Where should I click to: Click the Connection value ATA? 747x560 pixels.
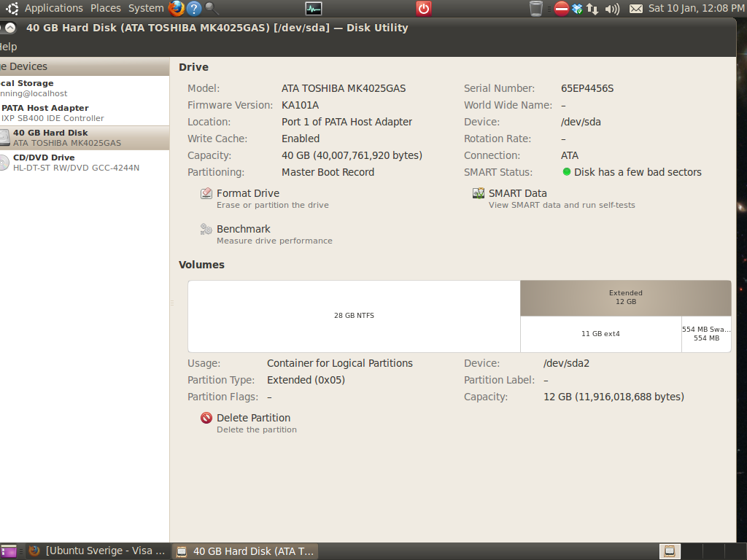570,156
